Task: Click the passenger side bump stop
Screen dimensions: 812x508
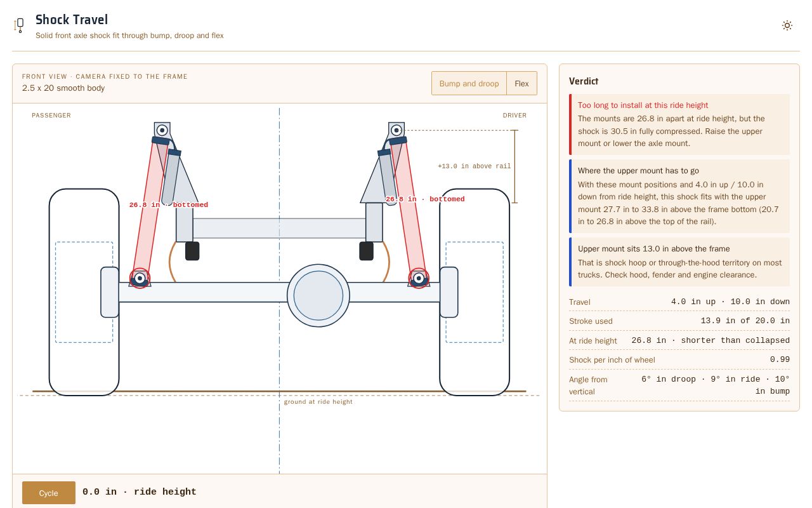Action: pos(192,251)
